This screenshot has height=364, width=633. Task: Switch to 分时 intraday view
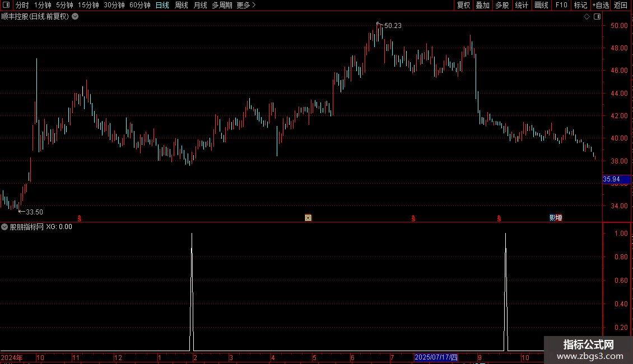pyautogui.click(x=22, y=5)
